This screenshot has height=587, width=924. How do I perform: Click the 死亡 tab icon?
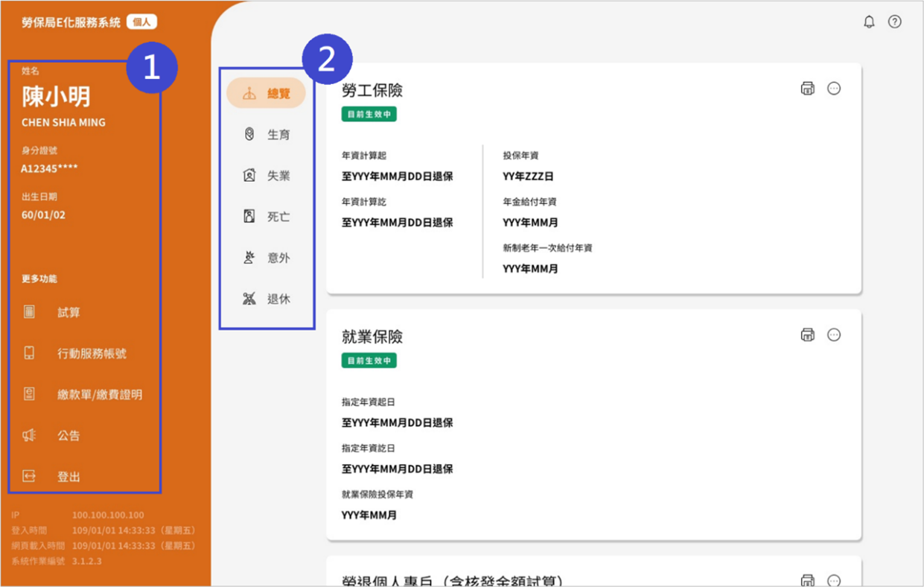pos(249,217)
